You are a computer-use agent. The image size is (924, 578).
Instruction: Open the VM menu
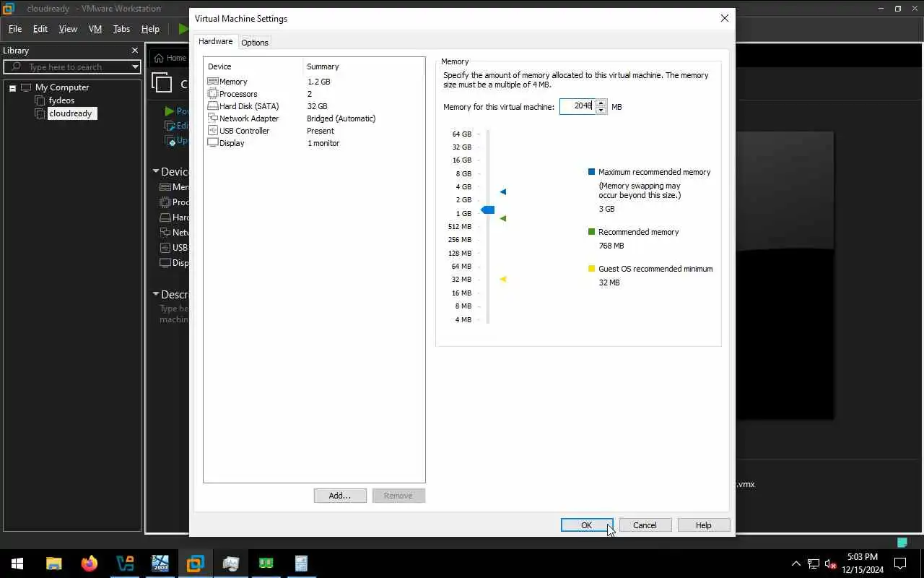(95, 29)
